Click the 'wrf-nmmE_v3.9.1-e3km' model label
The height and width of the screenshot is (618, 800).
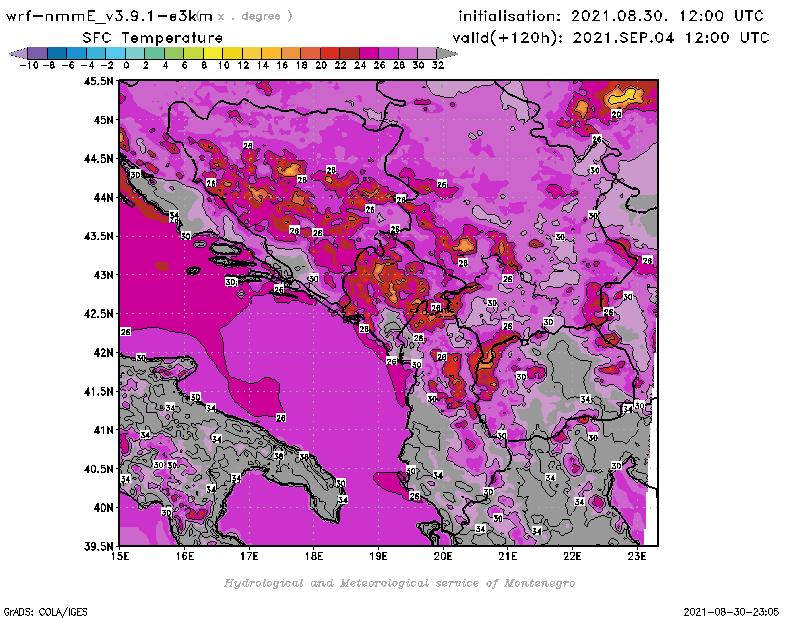click(109, 16)
